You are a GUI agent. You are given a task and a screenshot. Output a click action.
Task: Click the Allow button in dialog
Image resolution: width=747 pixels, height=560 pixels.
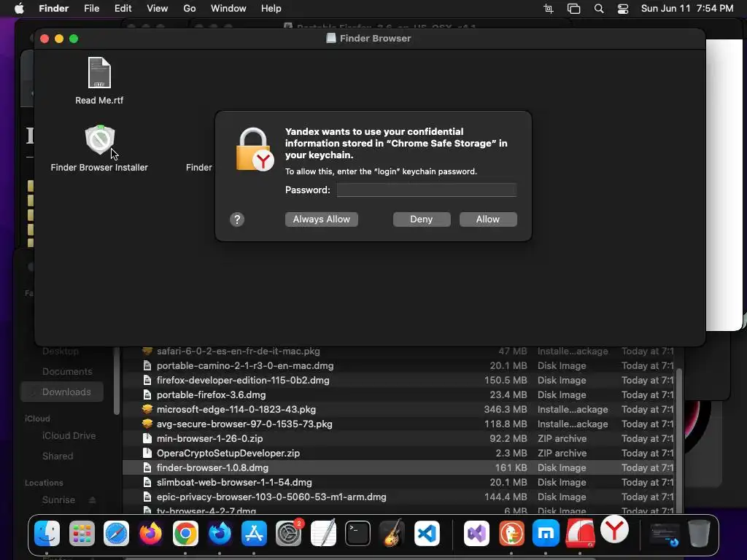(x=488, y=219)
